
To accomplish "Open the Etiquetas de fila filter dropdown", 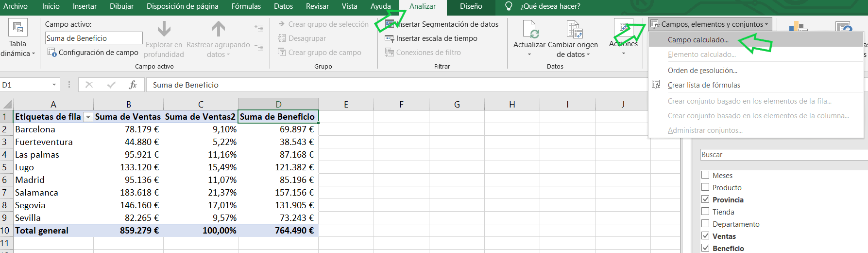I will (x=88, y=117).
